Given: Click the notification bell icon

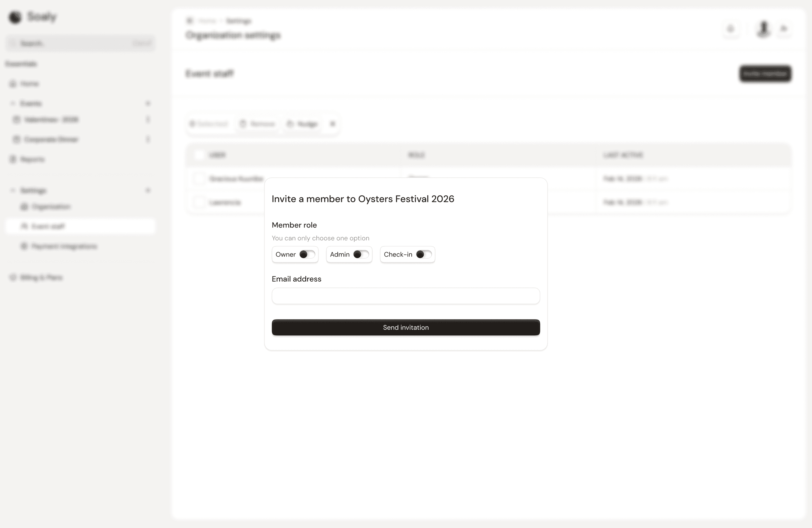Looking at the screenshot, I should 731,29.
